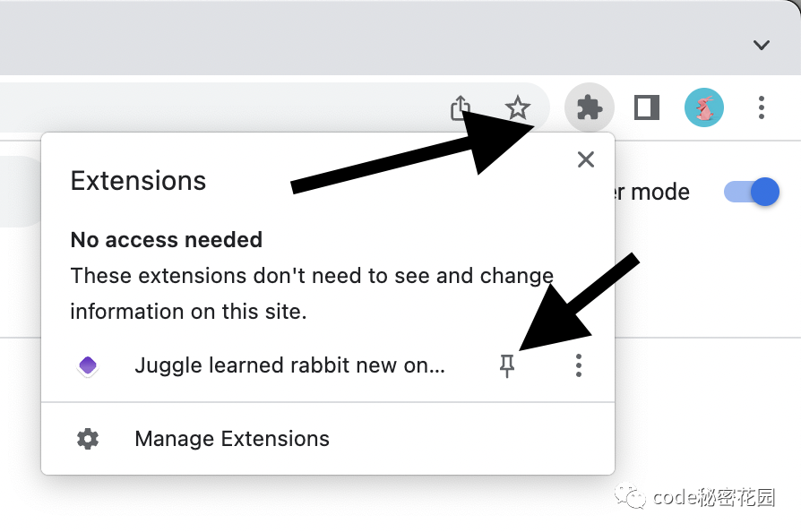Screen dimensions: 801x532
Task: Focus the browser address bar
Action: click(x=220, y=107)
